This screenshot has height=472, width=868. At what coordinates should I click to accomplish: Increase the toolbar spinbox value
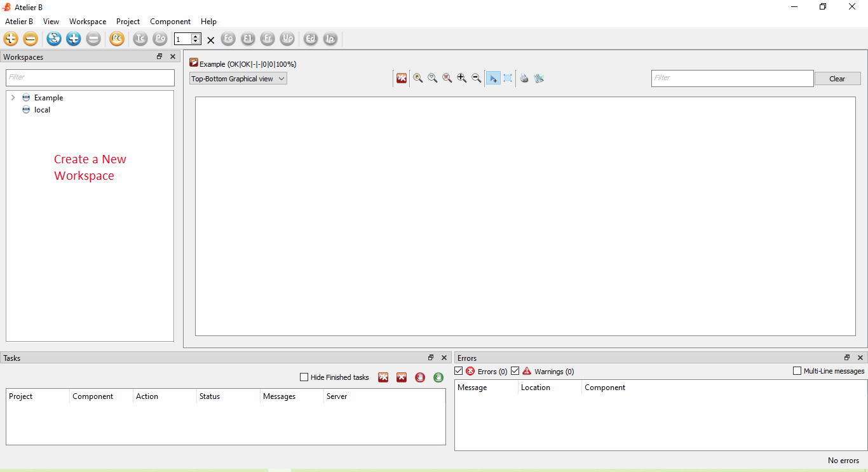pyautogui.click(x=196, y=36)
